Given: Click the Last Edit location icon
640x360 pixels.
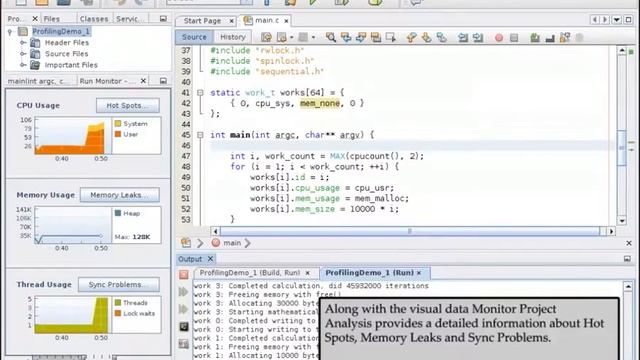Looking at the screenshot, I should click(x=266, y=38).
